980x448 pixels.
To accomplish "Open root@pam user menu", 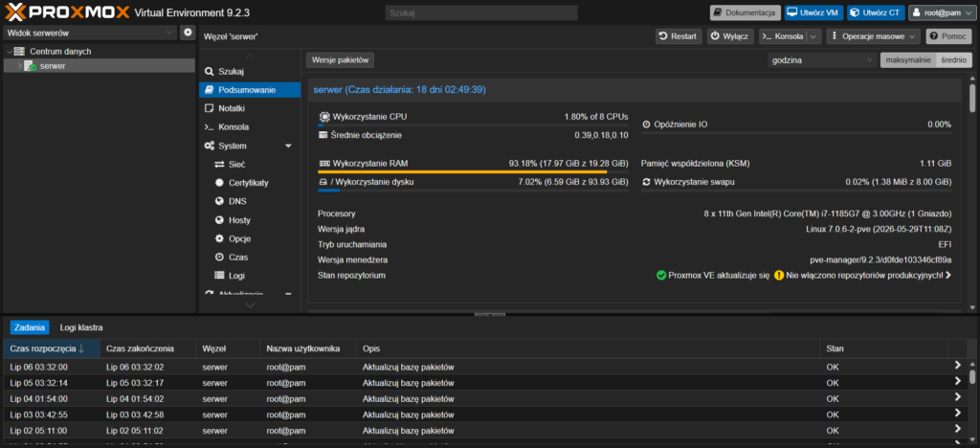I will 943,12.
